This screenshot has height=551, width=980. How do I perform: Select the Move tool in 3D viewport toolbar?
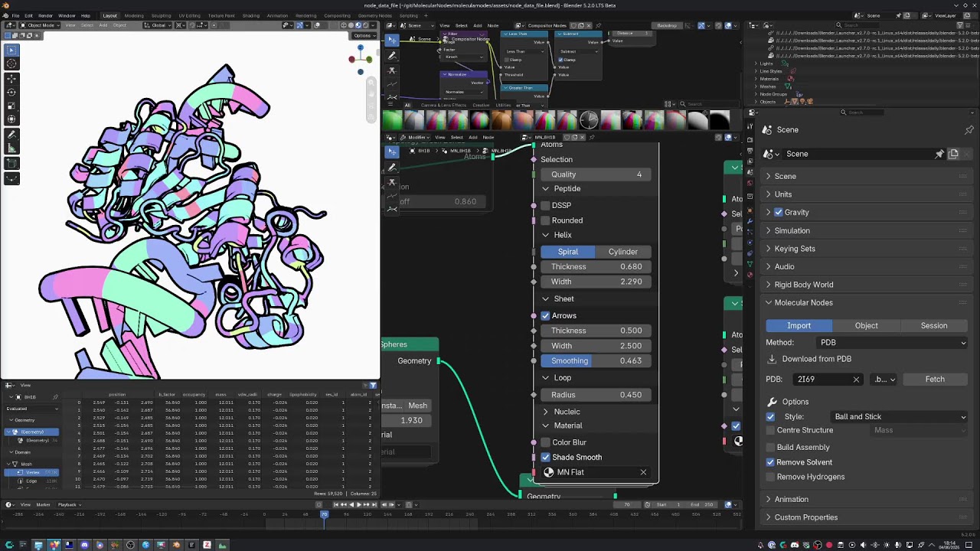pyautogui.click(x=11, y=80)
